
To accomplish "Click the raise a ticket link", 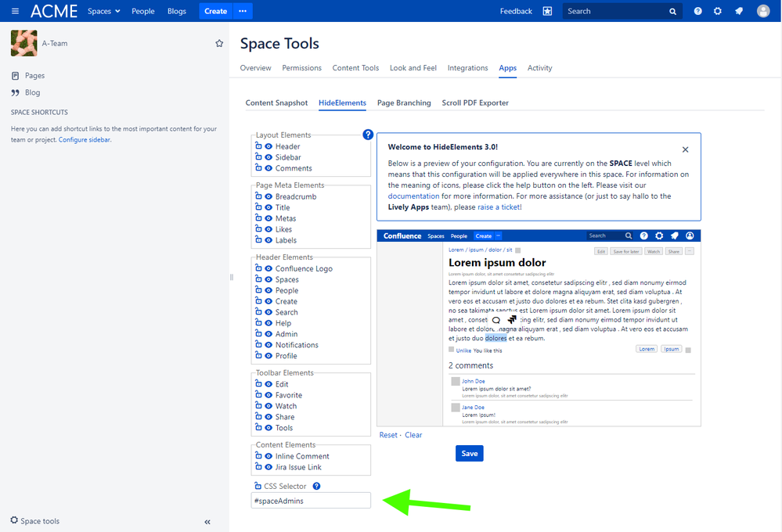I will [499, 207].
